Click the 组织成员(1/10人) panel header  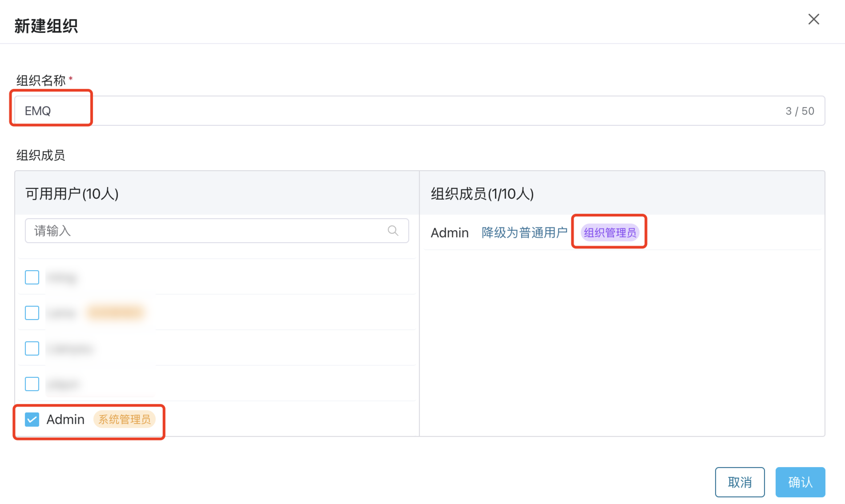(x=482, y=194)
